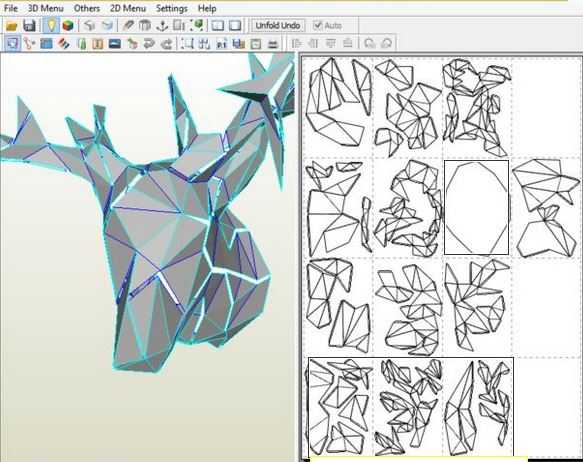Click the dashed selection rectangle icon
Image resolution: width=583 pixels, height=462 pixels.
pyautogui.click(x=187, y=43)
